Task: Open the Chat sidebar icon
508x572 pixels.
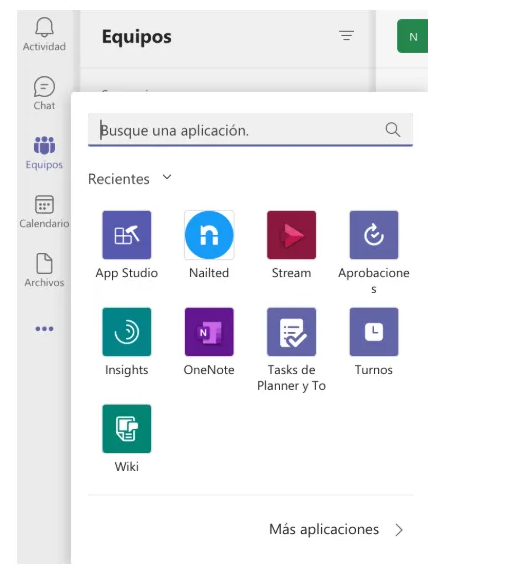Action: tap(44, 86)
